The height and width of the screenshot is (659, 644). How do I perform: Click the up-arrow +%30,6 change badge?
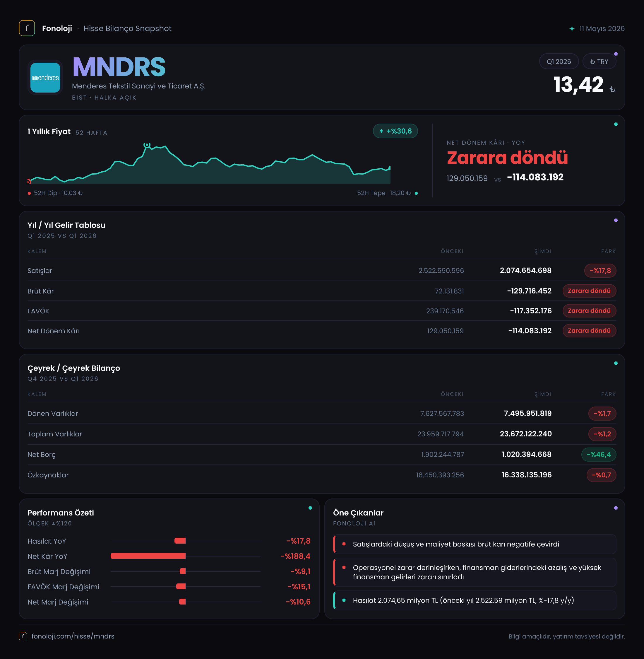[395, 131]
